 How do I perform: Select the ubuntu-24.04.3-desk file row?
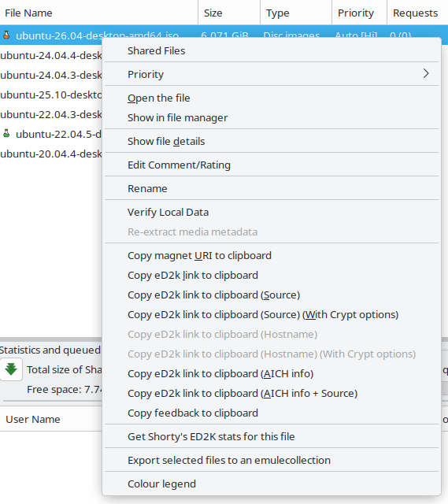coord(51,75)
